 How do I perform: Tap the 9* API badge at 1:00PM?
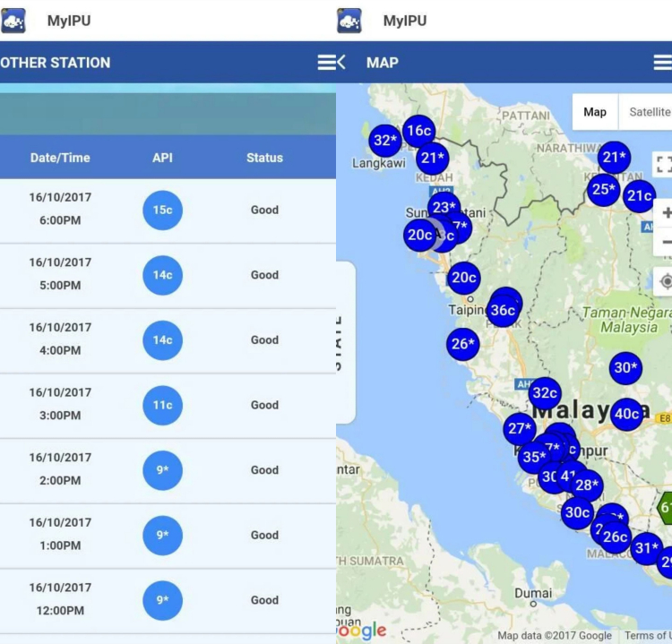[162, 535]
